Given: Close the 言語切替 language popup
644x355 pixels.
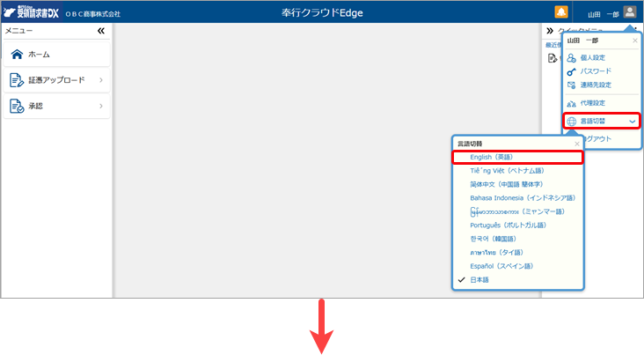Looking at the screenshot, I should tap(577, 144).
